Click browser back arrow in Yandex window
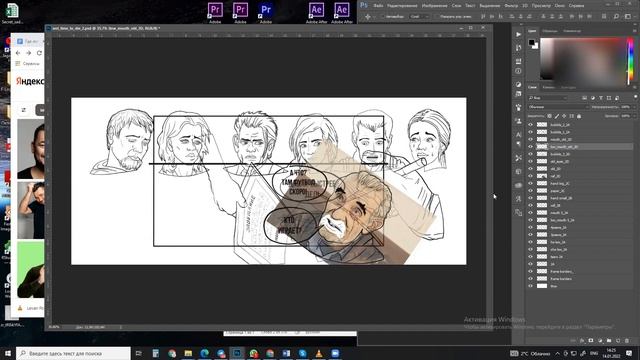The width and height of the screenshot is (640, 360). 18,53
